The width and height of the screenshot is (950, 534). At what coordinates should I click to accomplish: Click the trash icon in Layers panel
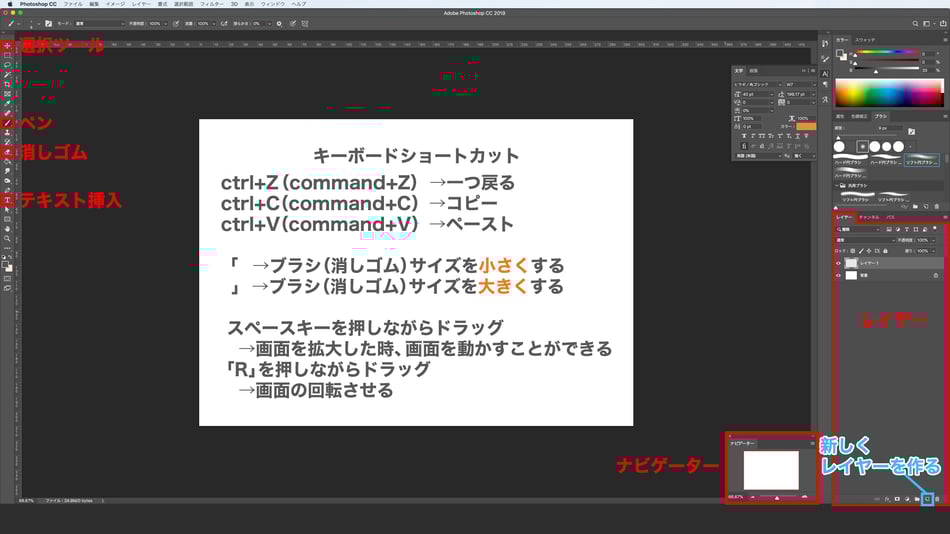point(937,499)
